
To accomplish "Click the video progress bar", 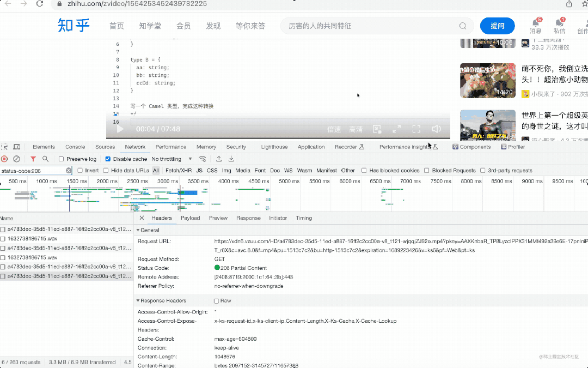I will [x=278, y=137].
